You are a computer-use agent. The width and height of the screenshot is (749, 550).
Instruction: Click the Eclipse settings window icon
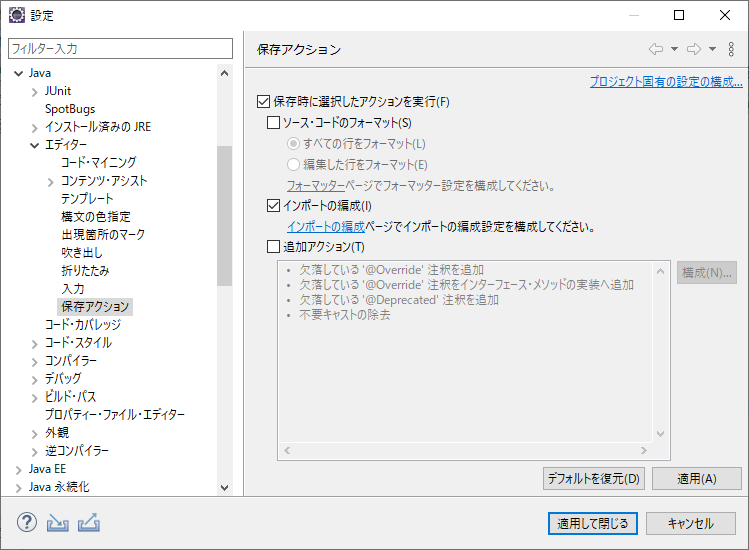click(17, 15)
